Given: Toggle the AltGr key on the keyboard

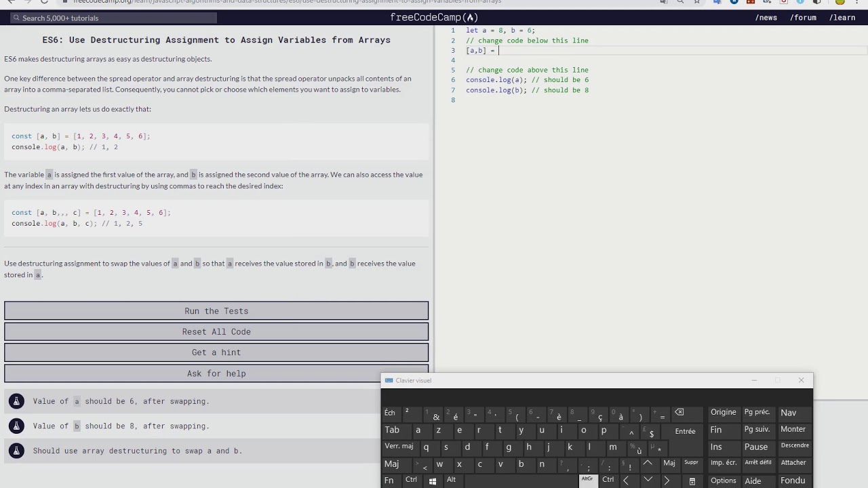Looking at the screenshot, I should point(587,479).
